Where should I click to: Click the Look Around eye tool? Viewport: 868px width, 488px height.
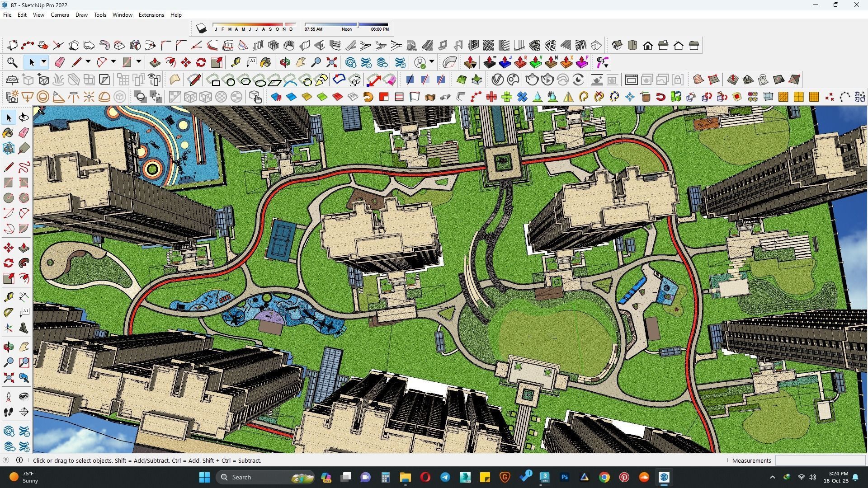(24, 397)
